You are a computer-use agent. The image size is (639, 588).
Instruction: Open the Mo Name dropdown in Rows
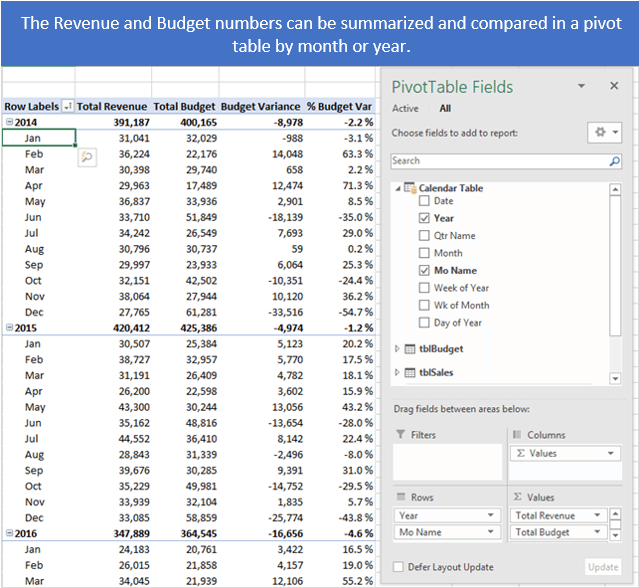coord(491,533)
